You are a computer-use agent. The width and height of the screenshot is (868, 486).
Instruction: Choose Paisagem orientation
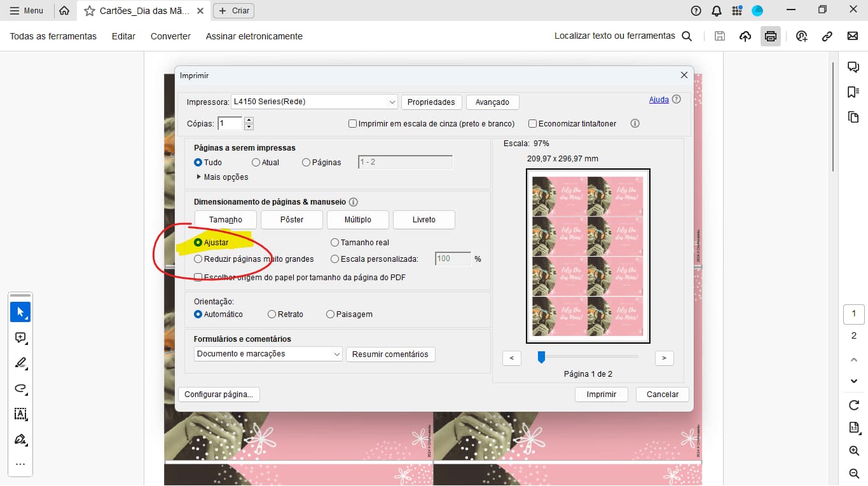click(330, 314)
